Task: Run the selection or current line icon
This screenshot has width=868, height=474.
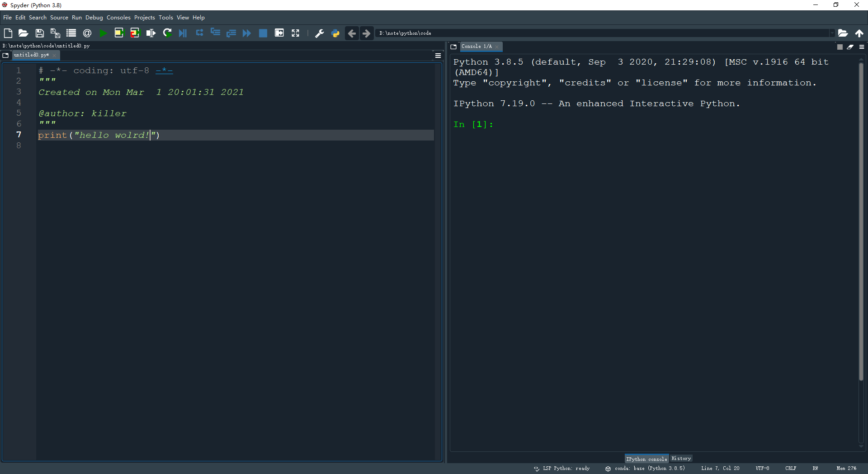Action: (151, 33)
